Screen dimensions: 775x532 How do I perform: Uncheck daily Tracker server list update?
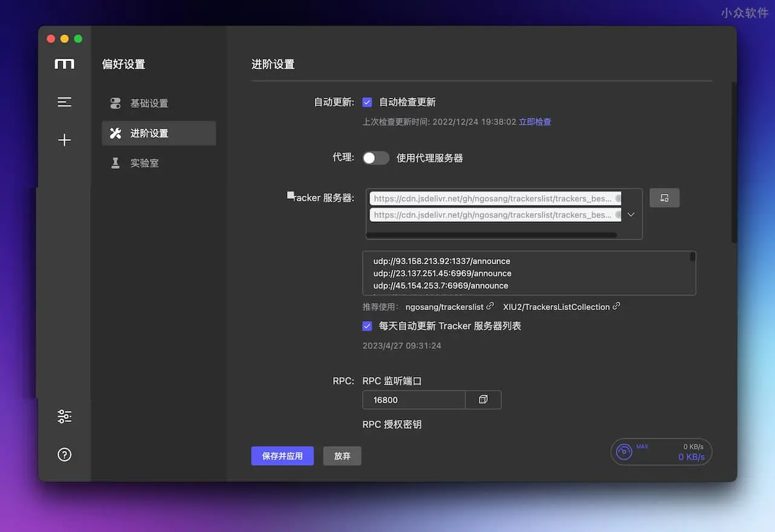click(367, 326)
